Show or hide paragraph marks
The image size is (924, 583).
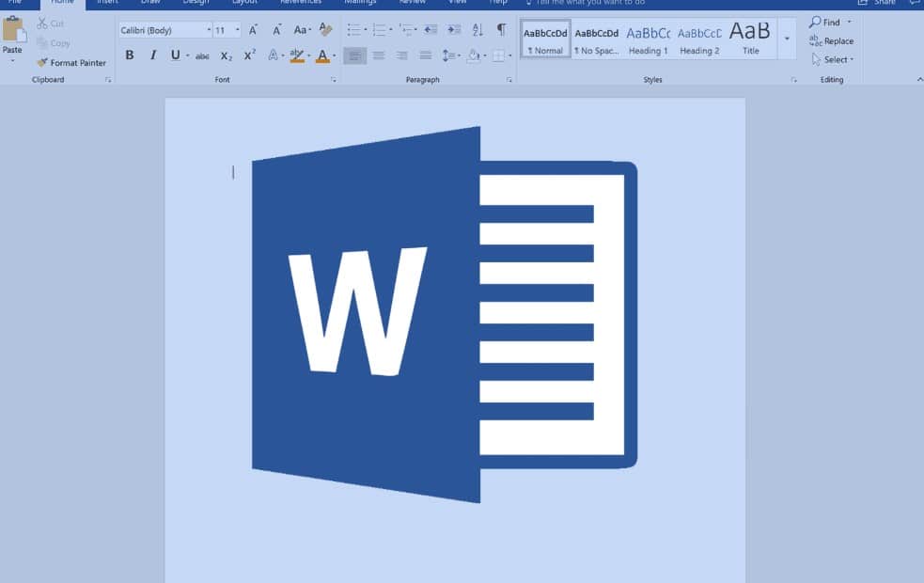[501, 30]
